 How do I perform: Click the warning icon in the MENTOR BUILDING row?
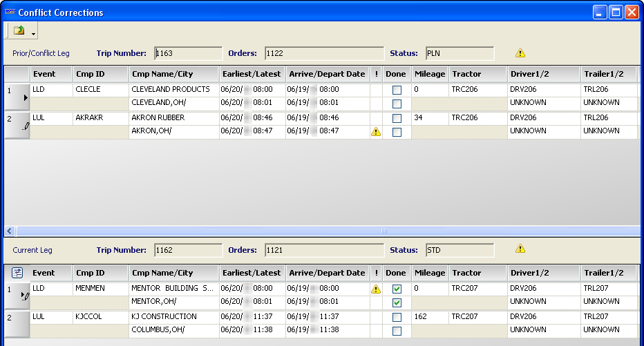pos(376,289)
